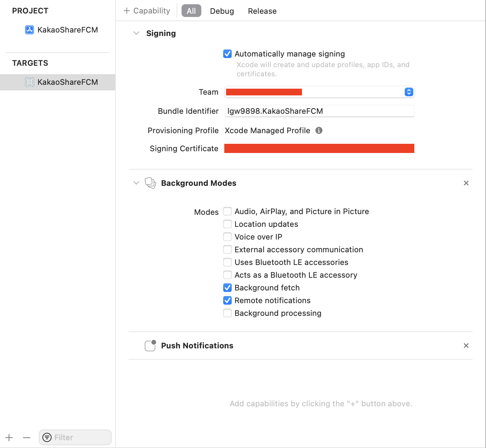Image resolution: width=486 pixels, height=448 pixels.
Task: Enable Uses Bluetooth LE accessories
Action: pos(227,262)
